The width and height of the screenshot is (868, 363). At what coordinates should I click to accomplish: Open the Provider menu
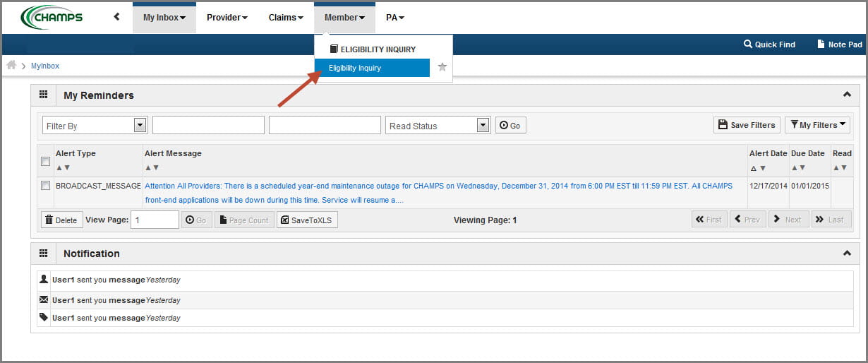click(x=227, y=18)
